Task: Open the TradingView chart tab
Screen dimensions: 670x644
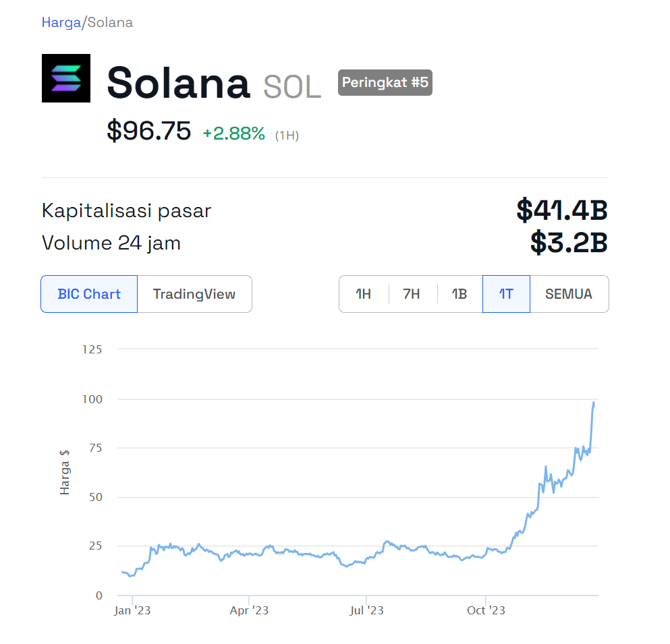Action: point(194,294)
